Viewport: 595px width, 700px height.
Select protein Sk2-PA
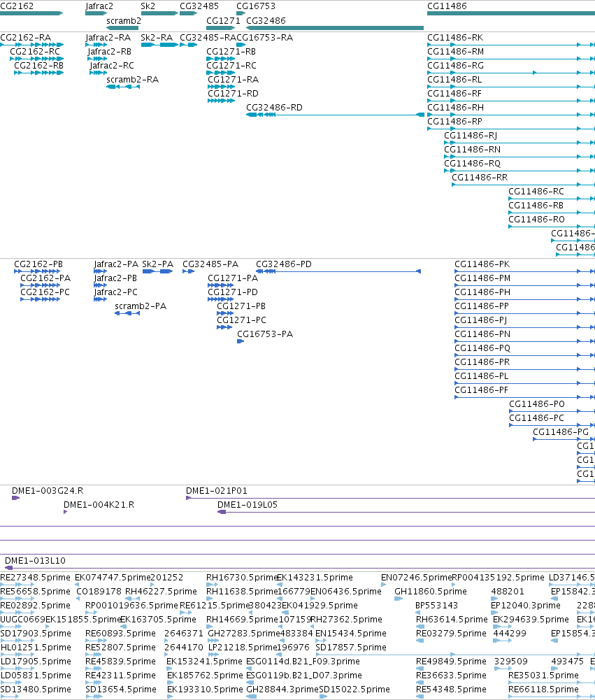pyautogui.click(x=157, y=264)
